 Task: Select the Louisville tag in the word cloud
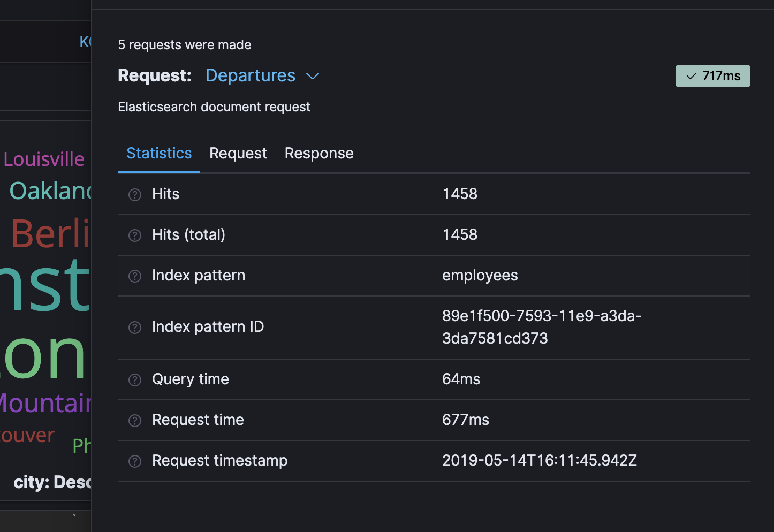pyautogui.click(x=44, y=159)
